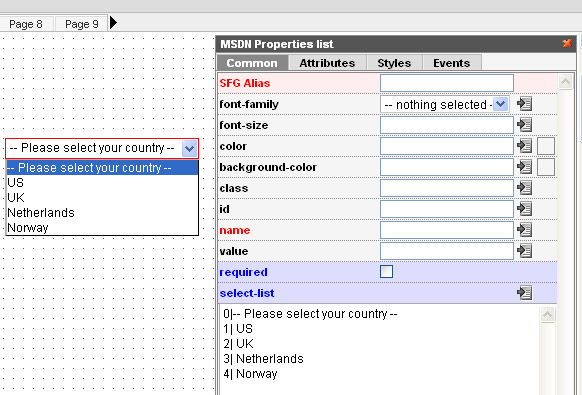Click '0|-- Please select your country --' line
582x395 pixels.
[310, 314]
